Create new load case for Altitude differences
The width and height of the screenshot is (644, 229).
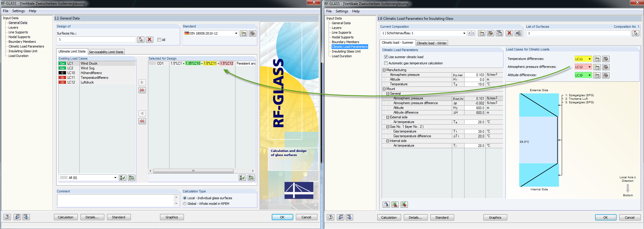pyautogui.click(x=597, y=75)
